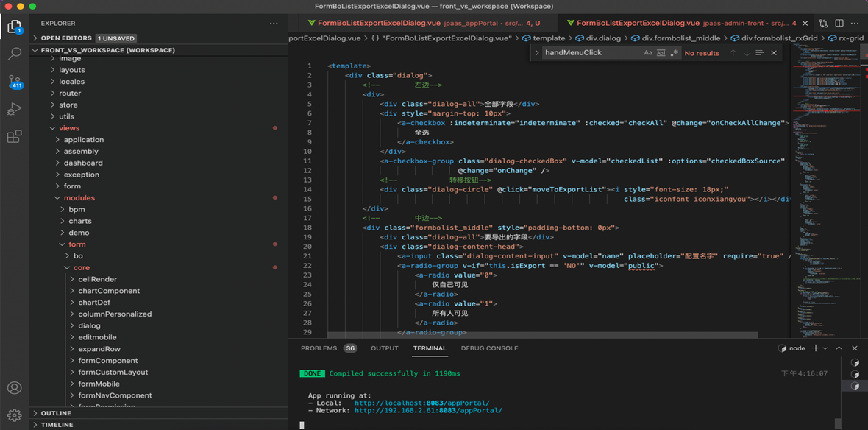Open Explorer's more actions ellipsis
The width and height of the screenshot is (868, 430).
[x=274, y=24]
